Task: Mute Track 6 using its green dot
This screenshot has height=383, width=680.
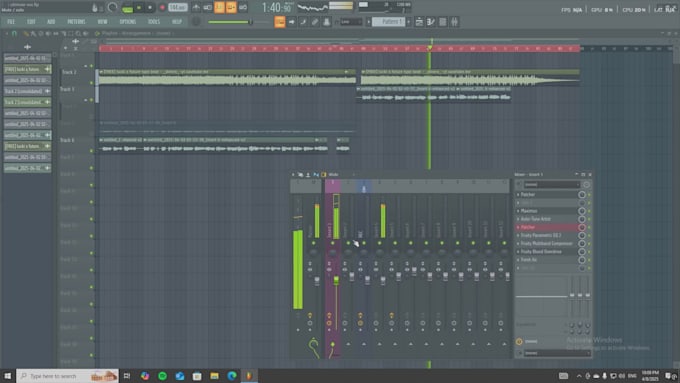Action: pos(92,151)
